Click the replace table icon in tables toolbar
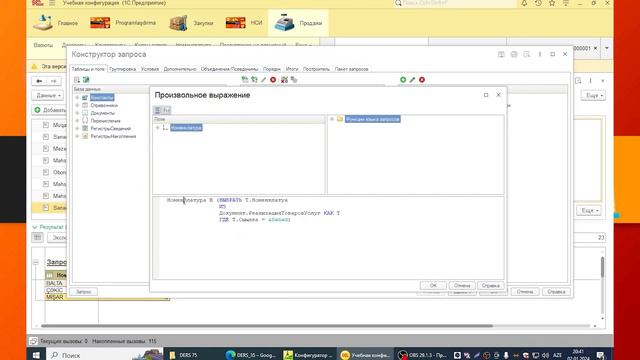640x360 pixels. (254, 80)
